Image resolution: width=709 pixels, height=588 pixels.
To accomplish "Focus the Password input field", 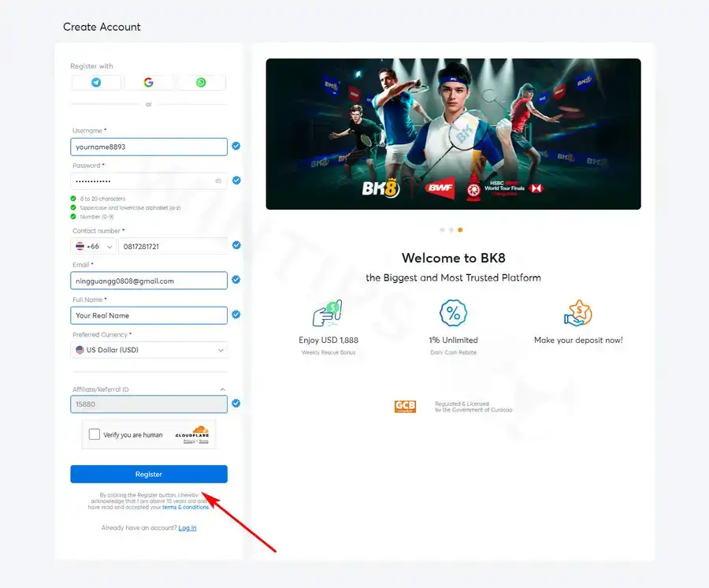I will coord(149,181).
